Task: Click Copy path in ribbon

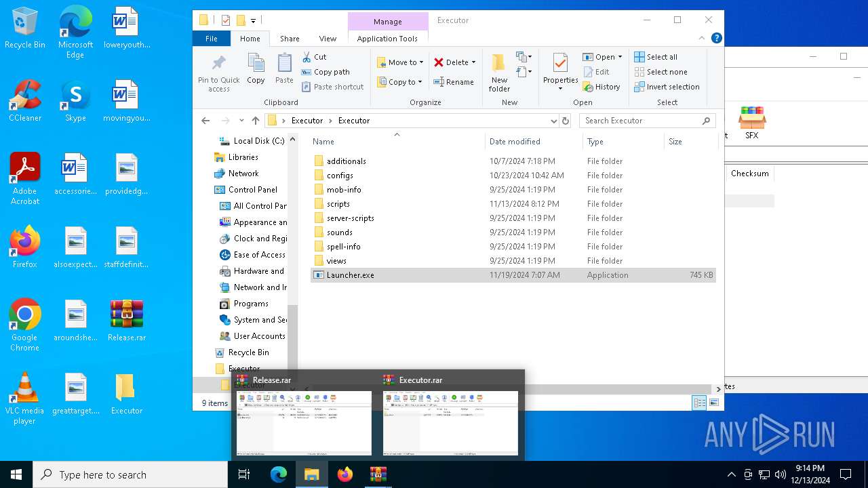Action: point(325,72)
